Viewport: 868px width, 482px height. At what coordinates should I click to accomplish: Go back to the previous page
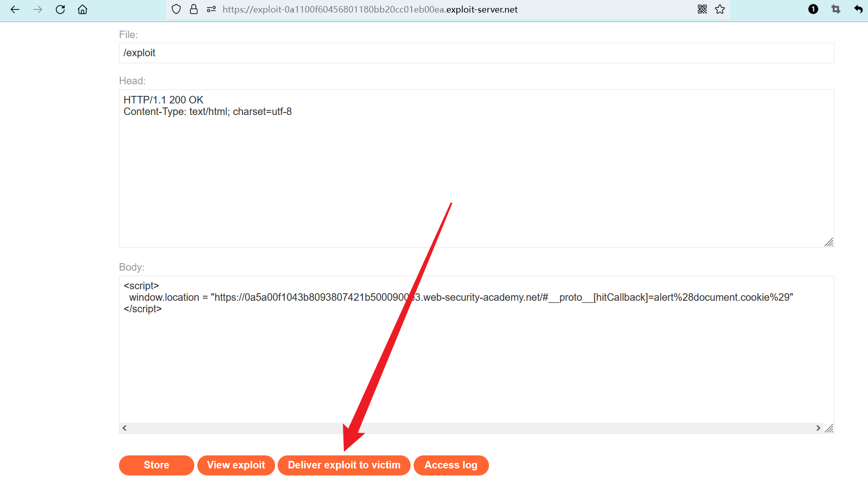click(x=15, y=10)
